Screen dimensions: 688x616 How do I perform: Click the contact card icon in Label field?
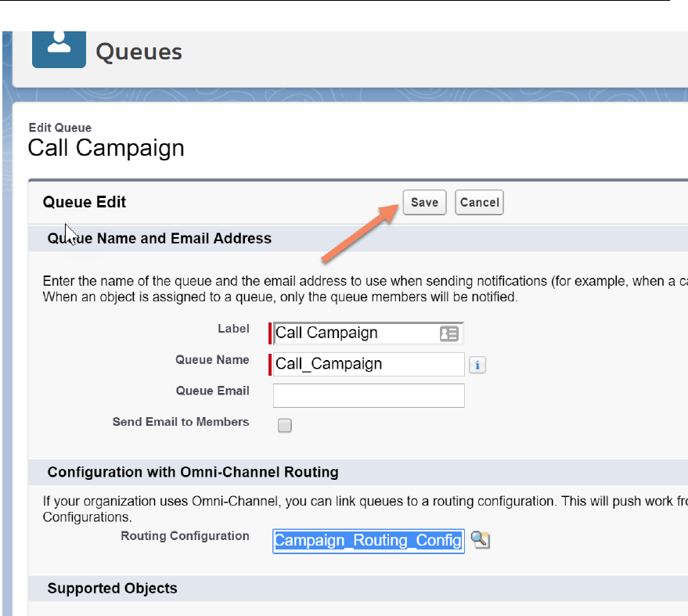click(x=448, y=333)
